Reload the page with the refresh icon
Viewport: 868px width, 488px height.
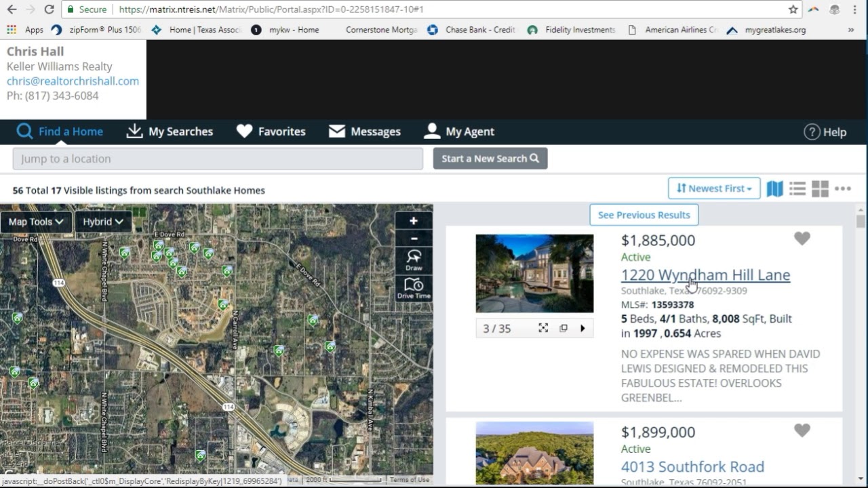tap(49, 9)
